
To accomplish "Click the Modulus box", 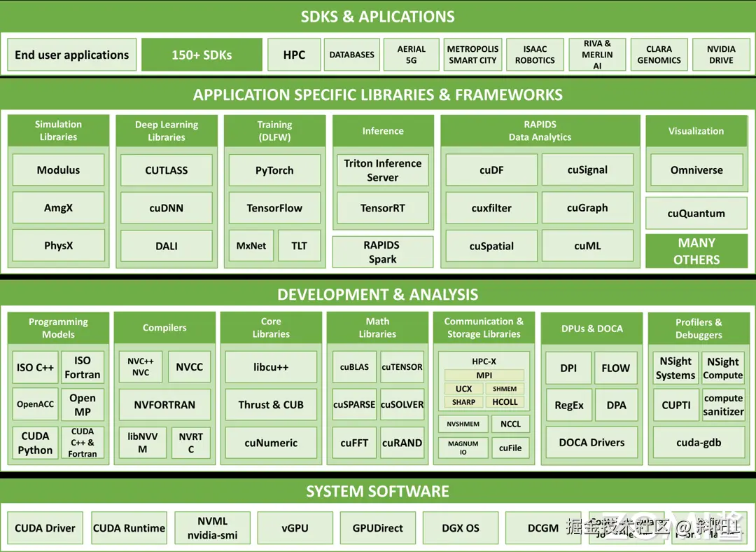I will coord(58,170).
